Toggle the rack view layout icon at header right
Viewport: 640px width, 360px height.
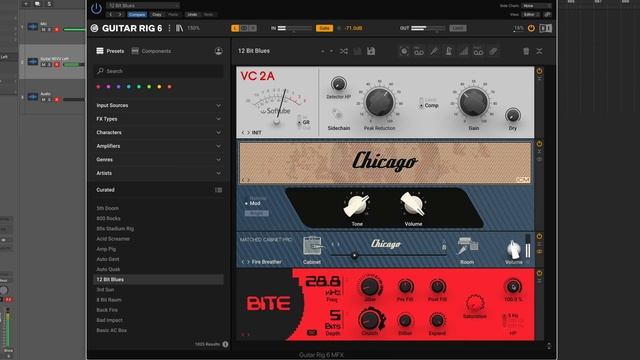(545, 28)
